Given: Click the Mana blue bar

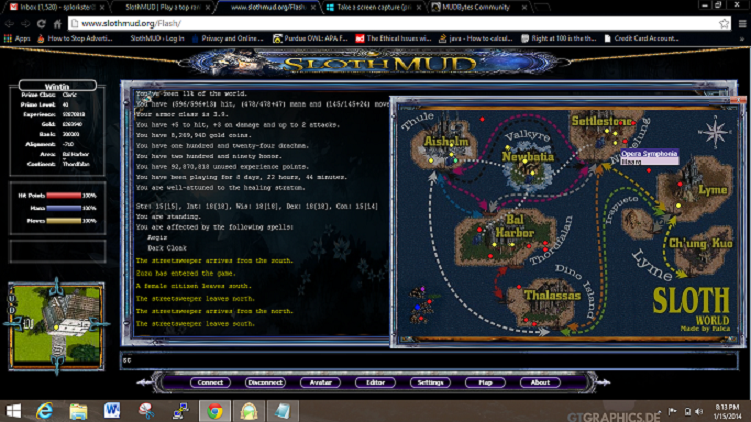Looking at the screenshot, I should point(64,208).
